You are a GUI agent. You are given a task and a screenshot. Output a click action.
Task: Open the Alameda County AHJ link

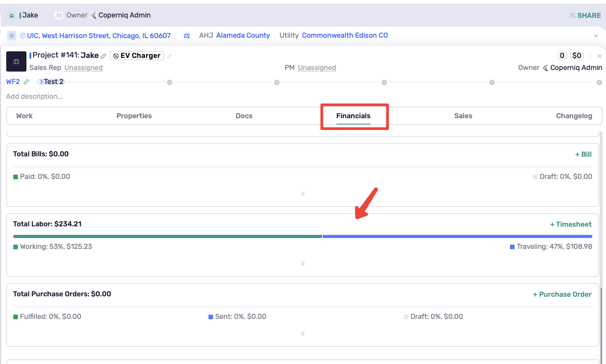243,35
